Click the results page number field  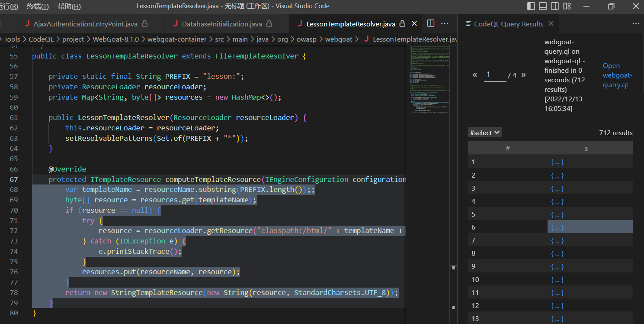[495, 75]
